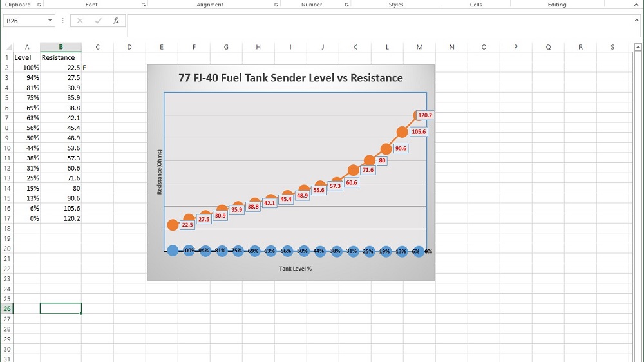
Task: Click the Cancel formula entry icon
Action: (80, 21)
